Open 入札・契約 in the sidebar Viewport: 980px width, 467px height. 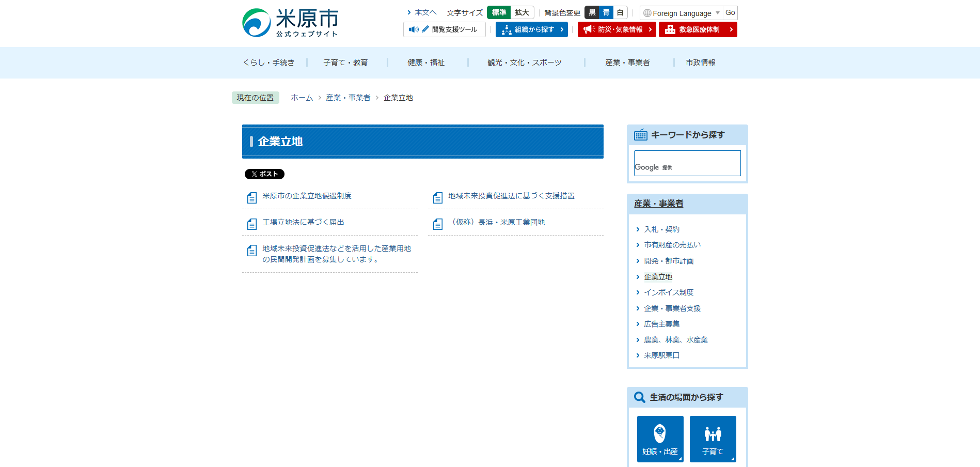(661, 229)
